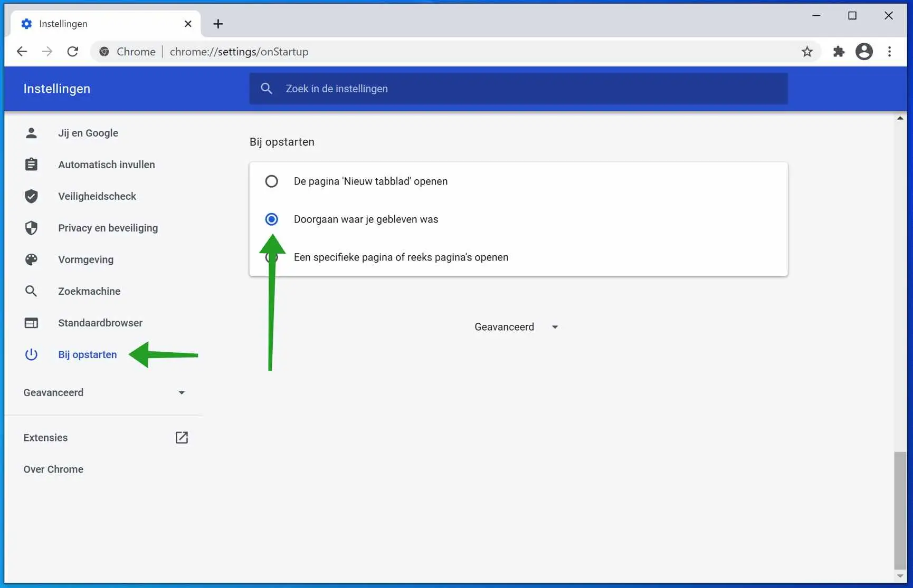Image resolution: width=913 pixels, height=588 pixels.
Task: Expand Geavanceerd in the main content area
Action: click(x=516, y=327)
